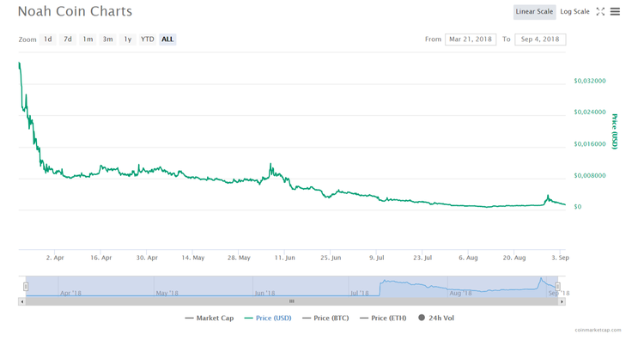Switch to Log Scale
Image resolution: width=644 pixels, height=346 pixels.
point(574,12)
